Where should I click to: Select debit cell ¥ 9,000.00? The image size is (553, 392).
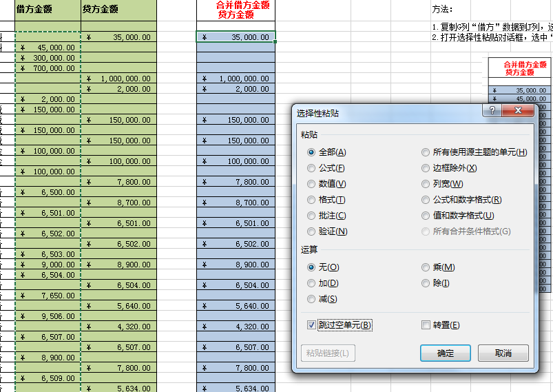[48, 265]
